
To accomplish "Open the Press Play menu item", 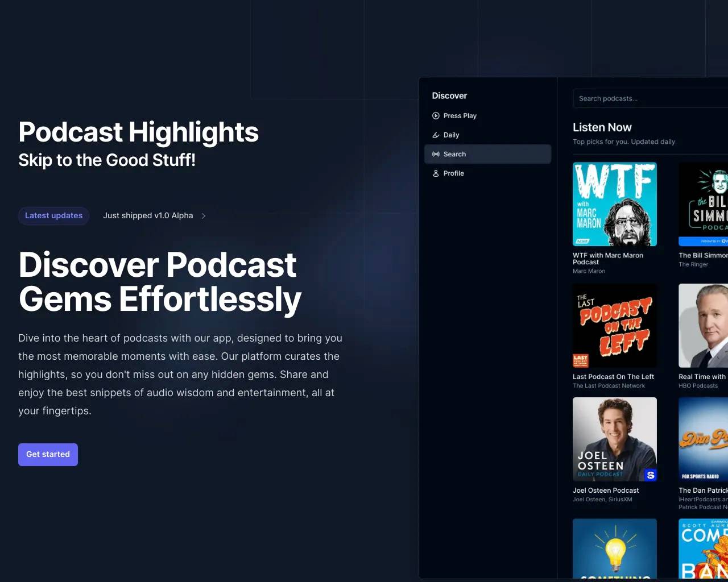I will (487, 116).
